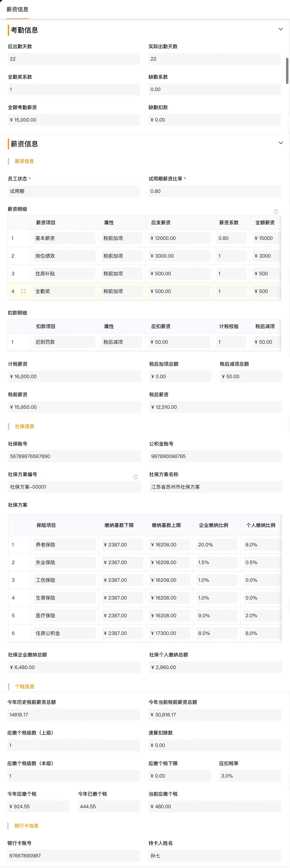
Task: Click the 社保企业缴纳总额 field
Action: [x=74, y=667]
